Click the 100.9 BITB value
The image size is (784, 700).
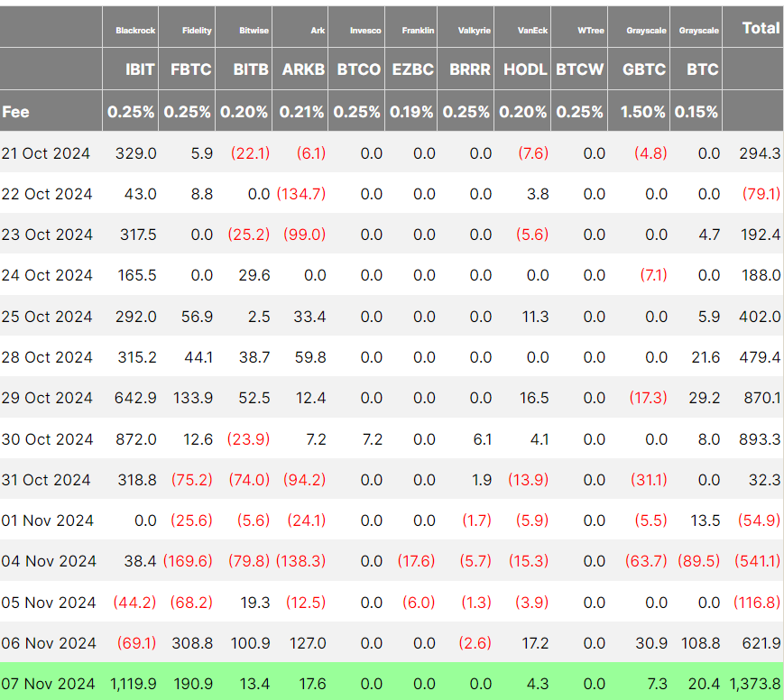(x=251, y=643)
